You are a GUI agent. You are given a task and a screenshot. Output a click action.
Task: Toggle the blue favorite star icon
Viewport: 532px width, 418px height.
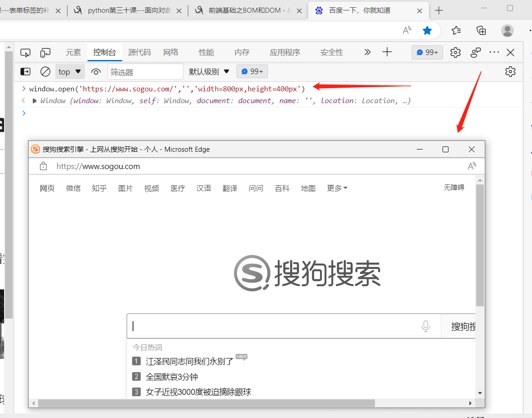[427, 30]
